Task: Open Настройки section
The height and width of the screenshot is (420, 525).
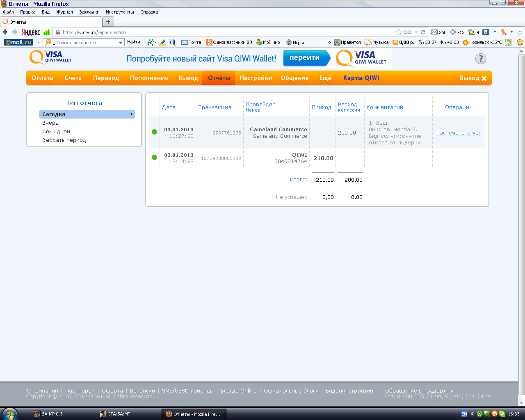Action: point(256,78)
